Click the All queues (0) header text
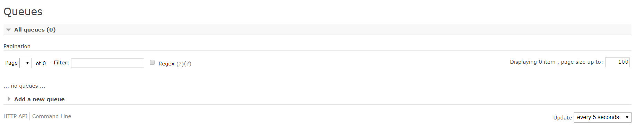 click(x=35, y=30)
